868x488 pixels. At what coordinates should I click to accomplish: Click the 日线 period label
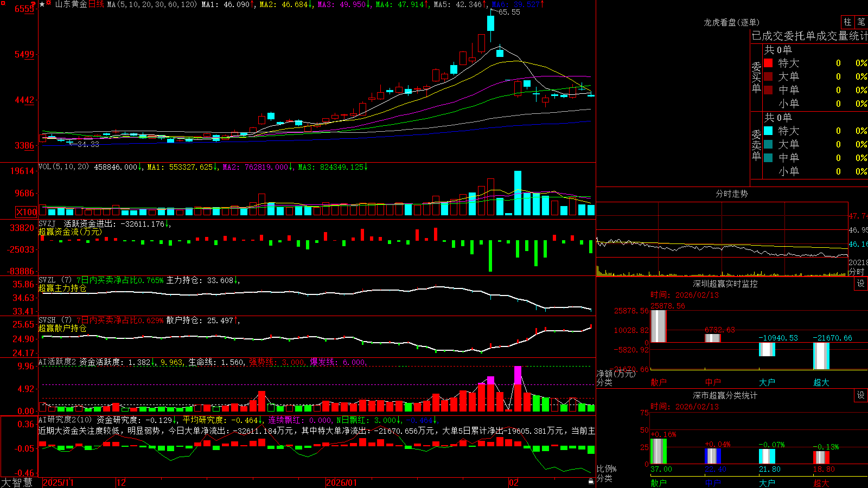(x=96, y=4)
